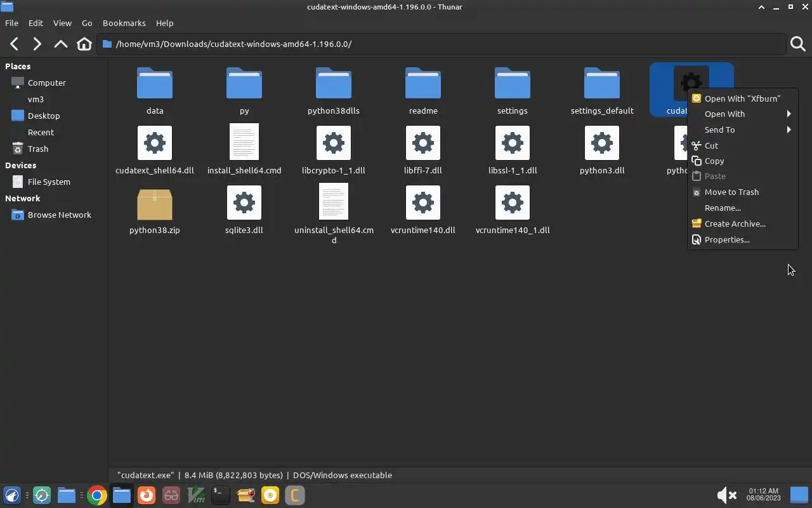Open the Edit menu
The height and width of the screenshot is (508, 812).
coord(36,23)
